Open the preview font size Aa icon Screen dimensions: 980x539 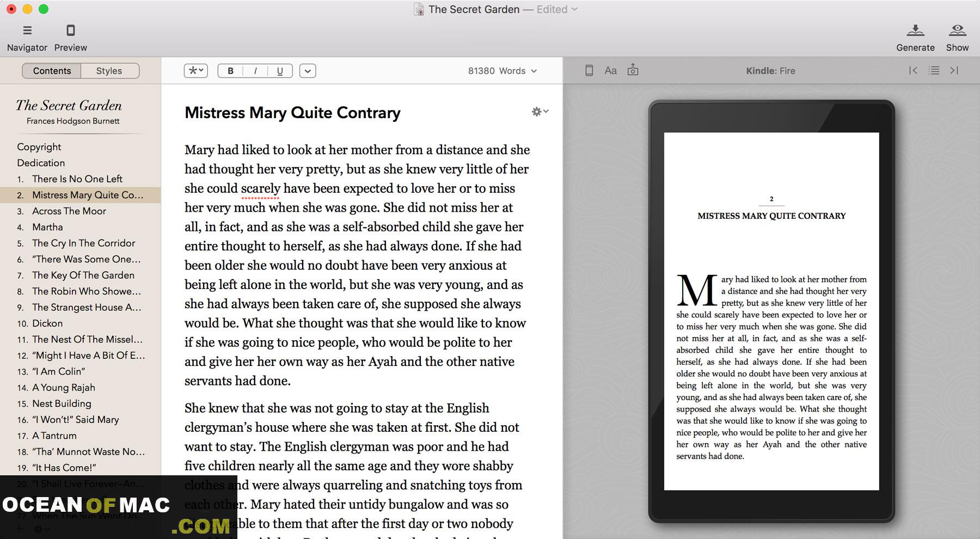tap(611, 70)
